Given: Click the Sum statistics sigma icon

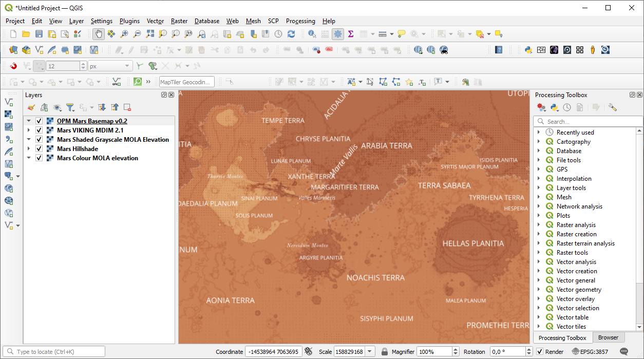Looking at the screenshot, I should coord(350,34).
